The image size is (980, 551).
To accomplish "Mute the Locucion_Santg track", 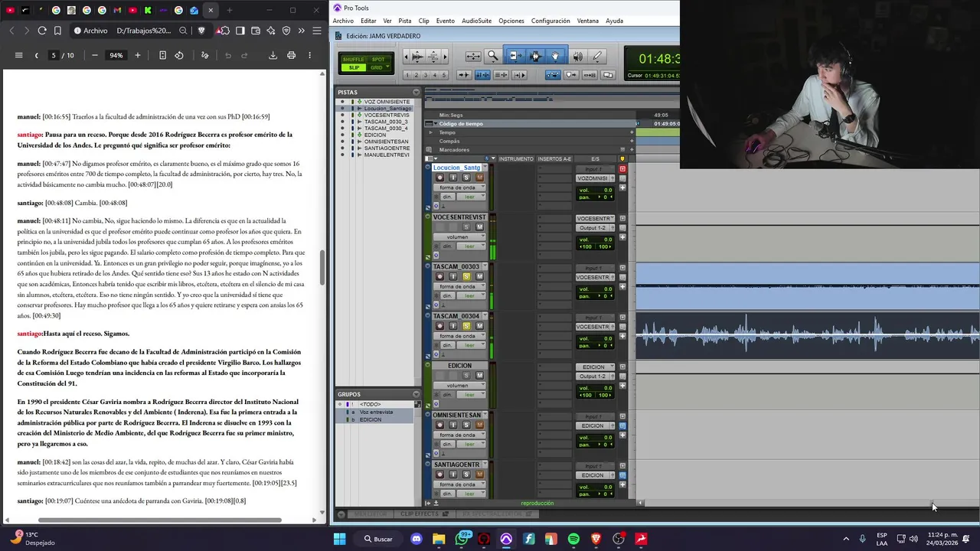I will click(x=479, y=178).
